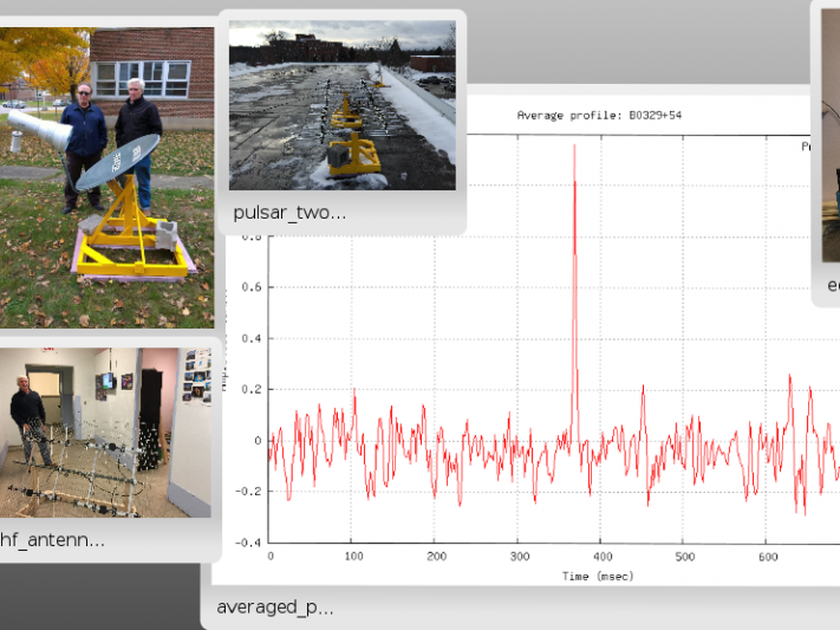Click the "hf_antenn..." filename label

pos(52,540)
